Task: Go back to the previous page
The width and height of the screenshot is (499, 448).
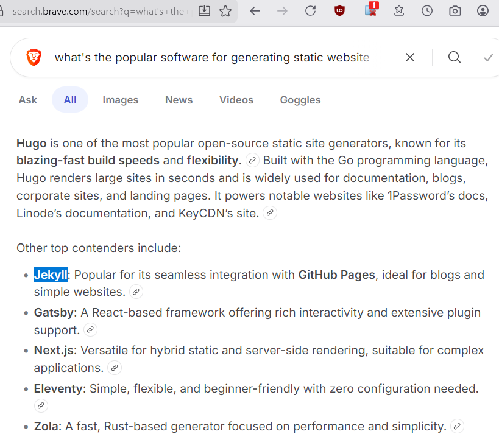Action: pos(255,10)
